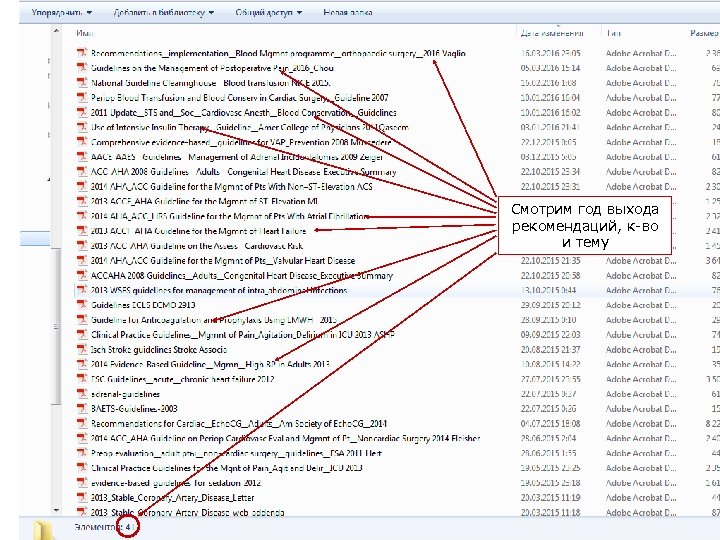
Task: Click the PDF icon of 2014 Non-ST-Elevation ACS guideline
Action: click(82, 186)
